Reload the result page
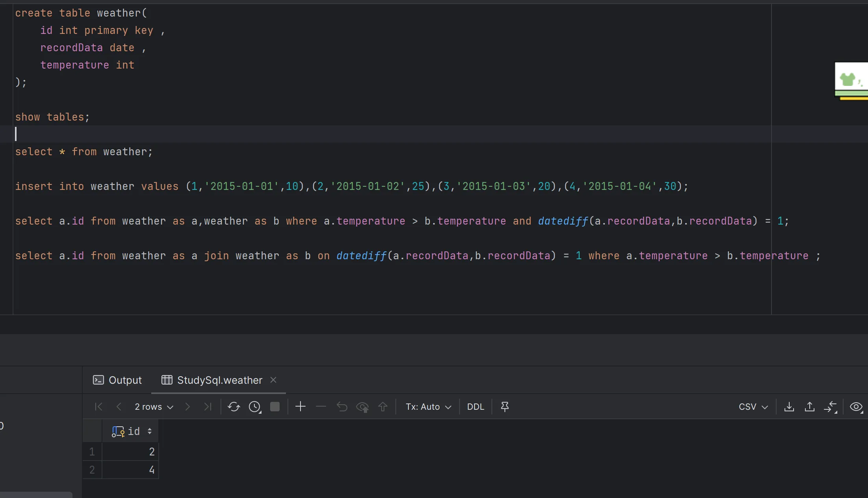Image resolution: width=868 pixels, height=498 pixels. 234,407
